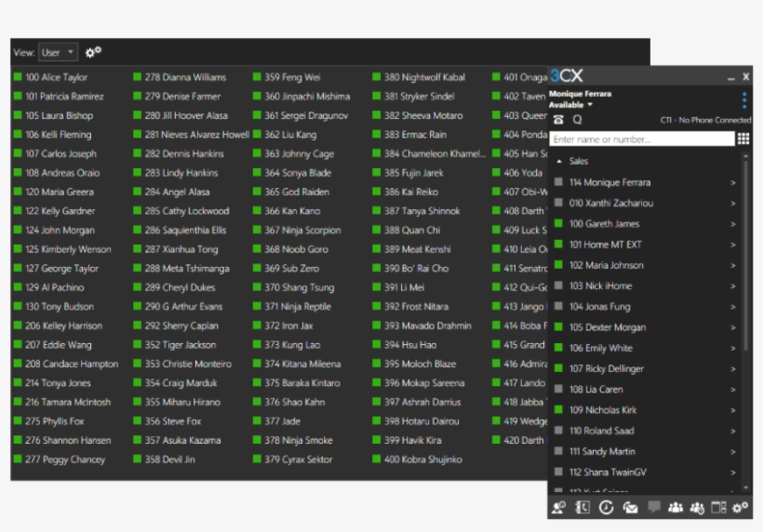763x532 pixels.
Task: Collapse the Sales group
Action: (x=559, y=161)
